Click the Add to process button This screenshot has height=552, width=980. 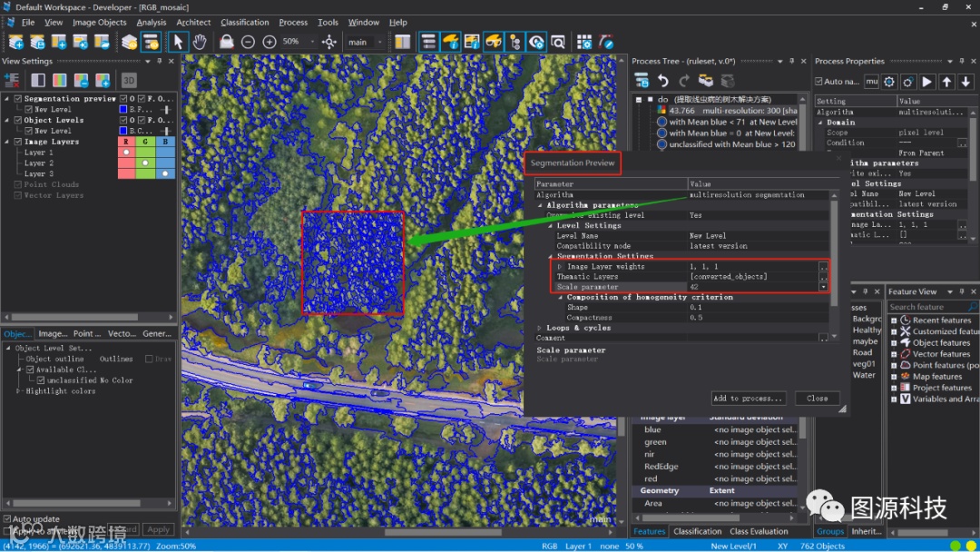coord(747,398)
